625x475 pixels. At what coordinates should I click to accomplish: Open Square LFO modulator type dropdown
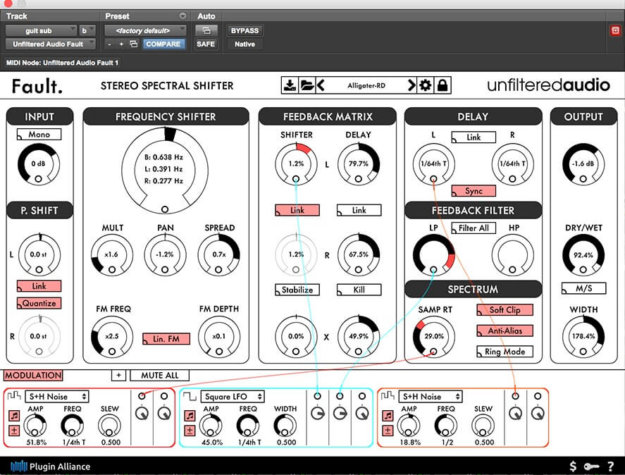click(232, 396)
